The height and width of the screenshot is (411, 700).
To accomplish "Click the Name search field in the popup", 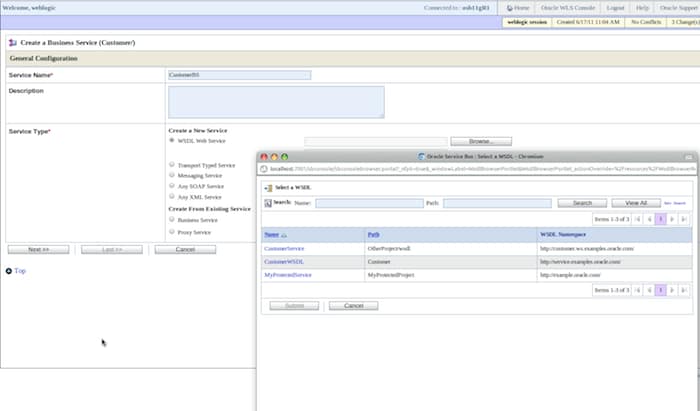I will (x=369, y=203).
